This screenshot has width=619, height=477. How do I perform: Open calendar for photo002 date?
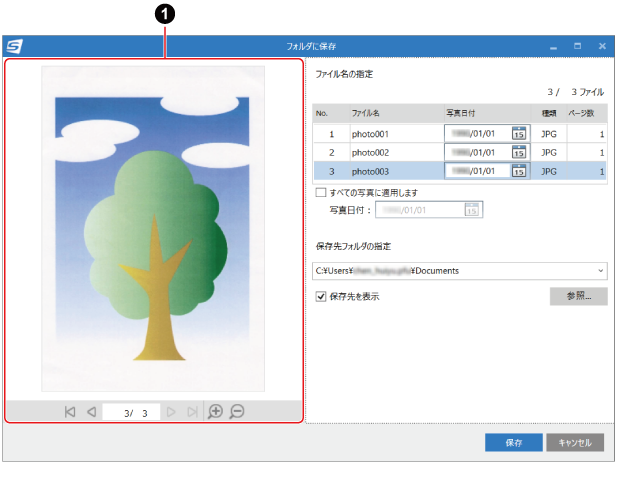tap(519, 152)
